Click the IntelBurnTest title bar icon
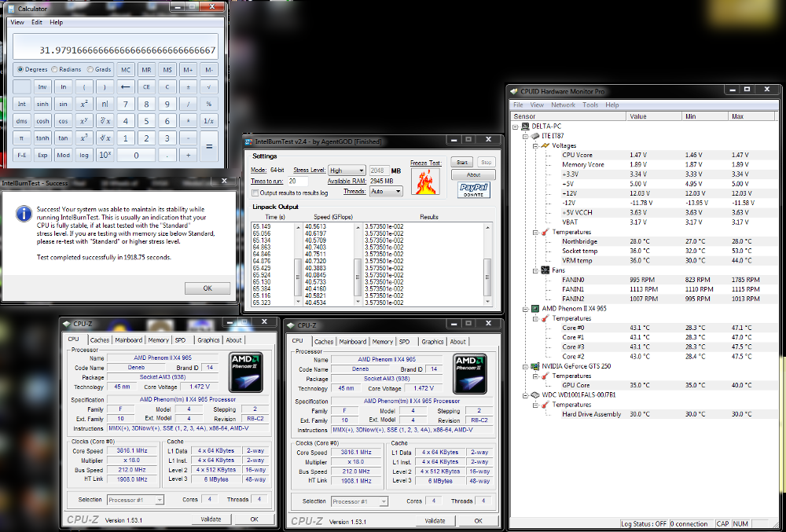Viewport: 786px width, 532px height. point(248,141)
